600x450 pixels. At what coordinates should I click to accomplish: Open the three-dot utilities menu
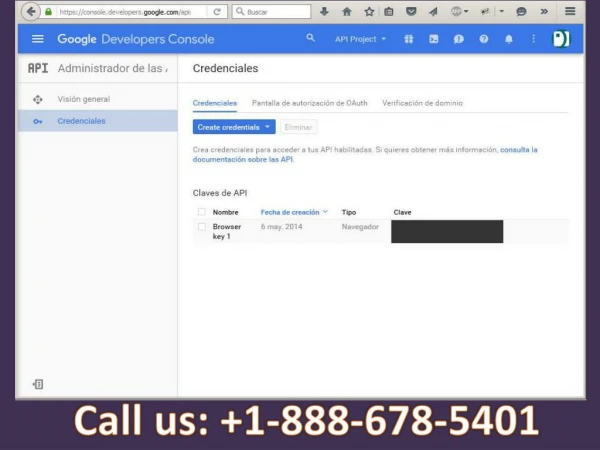click(533, 39)
